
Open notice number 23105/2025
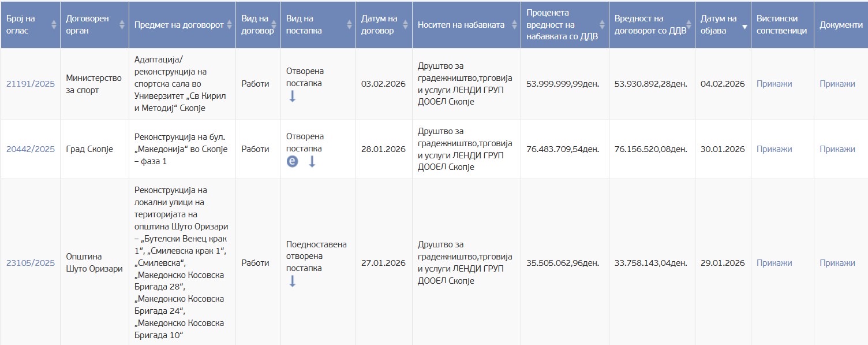pyautogui.click(x=31, y=263)
